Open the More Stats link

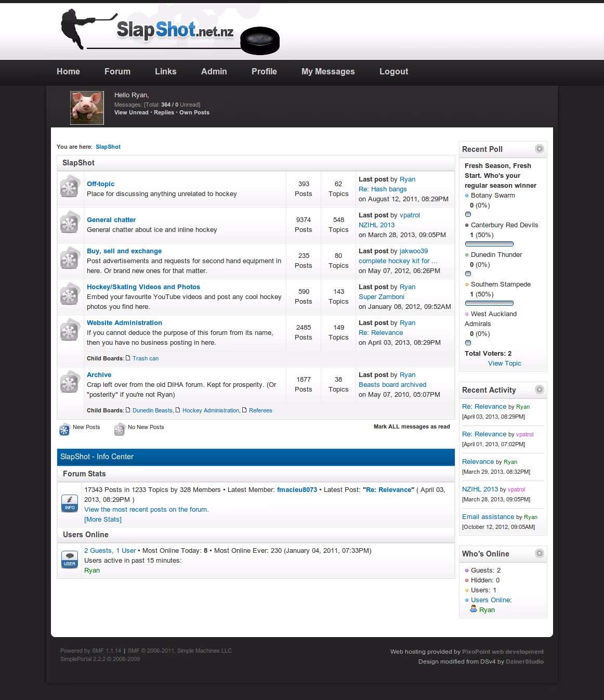click(103, 520)
